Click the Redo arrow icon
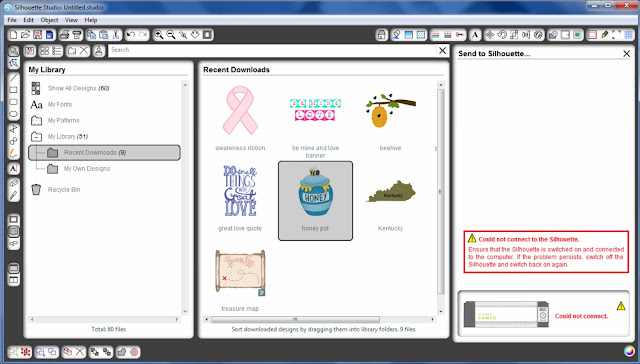Image resolution: width=640 pixels, height=364 pixels. point(143,35)
